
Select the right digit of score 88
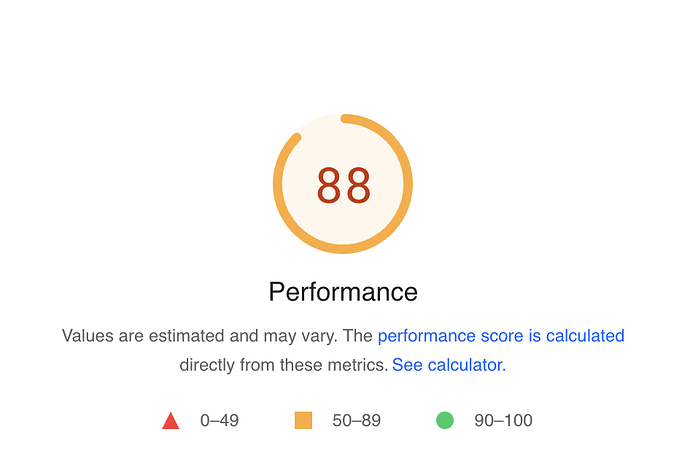357,186
